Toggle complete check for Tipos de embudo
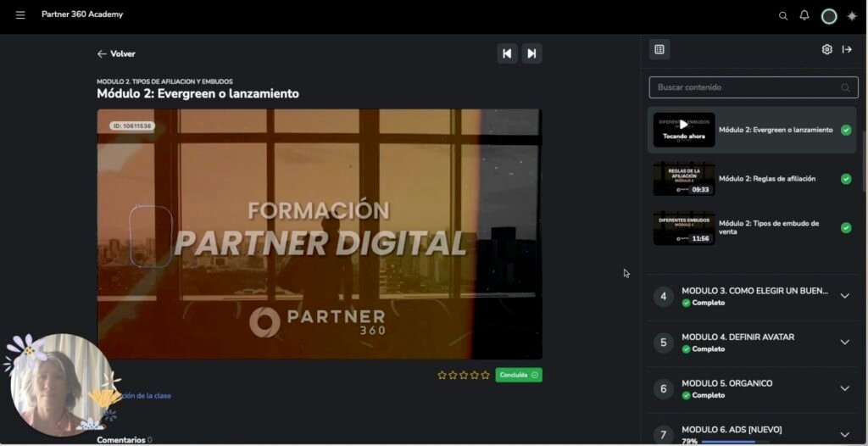This screenshot has height=446, width=868. [x=846, y=228]
